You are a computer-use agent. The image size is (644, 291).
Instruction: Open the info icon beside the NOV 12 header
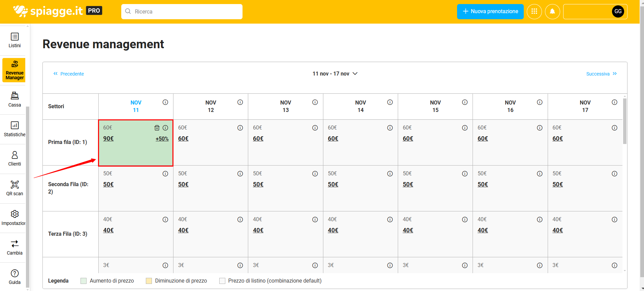(x=240, y=102)
